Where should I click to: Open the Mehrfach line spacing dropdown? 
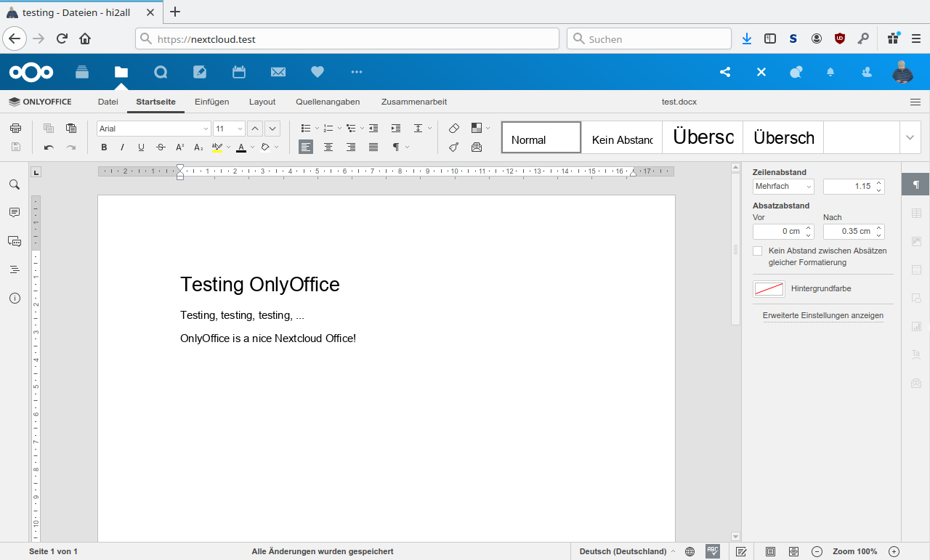[783, 187]
